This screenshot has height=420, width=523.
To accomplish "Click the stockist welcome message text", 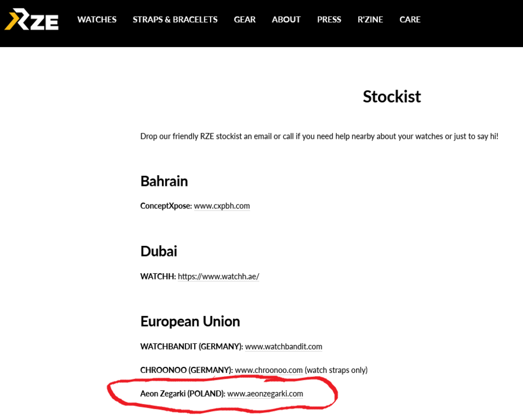I will (319, 136).
